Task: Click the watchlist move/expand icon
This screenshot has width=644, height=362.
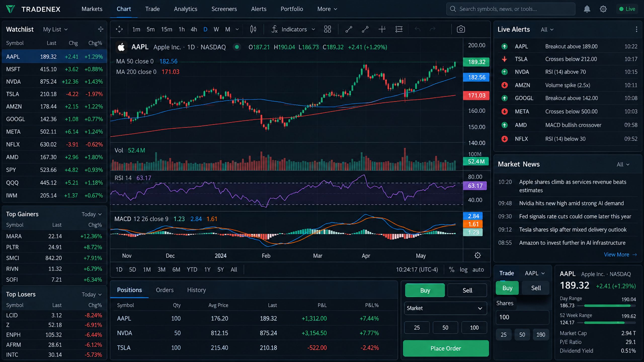Action: pyautogui.click(x=101, y=29)
